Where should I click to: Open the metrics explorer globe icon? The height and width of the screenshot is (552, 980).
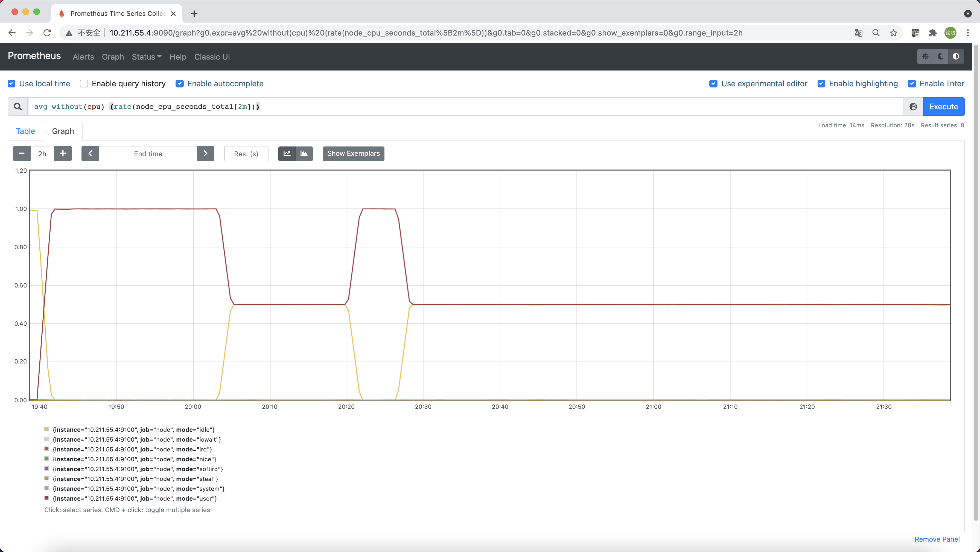click(913, 107)
